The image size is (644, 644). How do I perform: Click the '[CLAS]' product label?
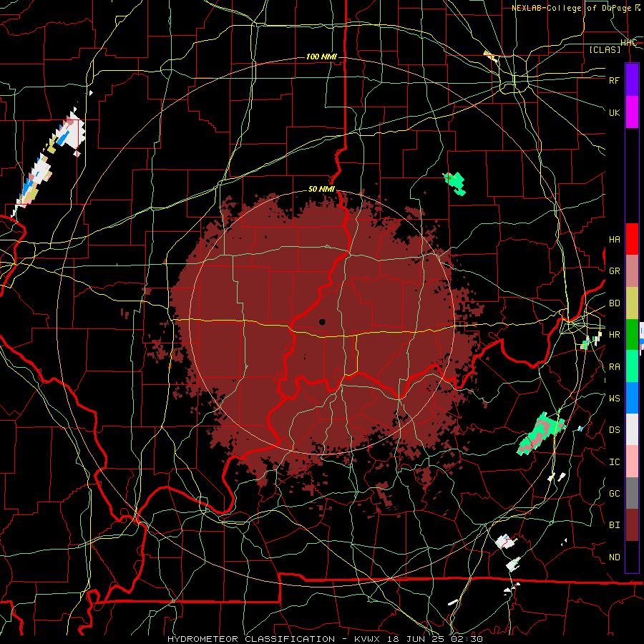click(605, 49)
